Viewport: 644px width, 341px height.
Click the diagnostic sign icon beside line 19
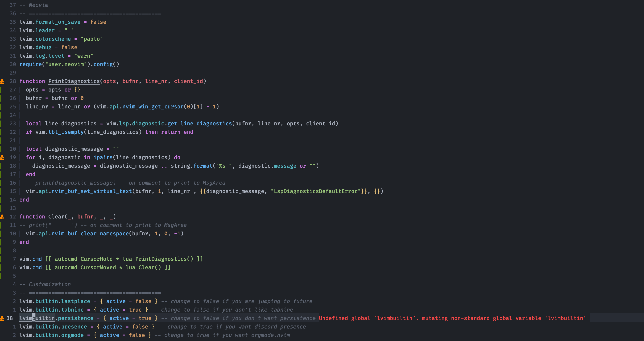[2, 158]
